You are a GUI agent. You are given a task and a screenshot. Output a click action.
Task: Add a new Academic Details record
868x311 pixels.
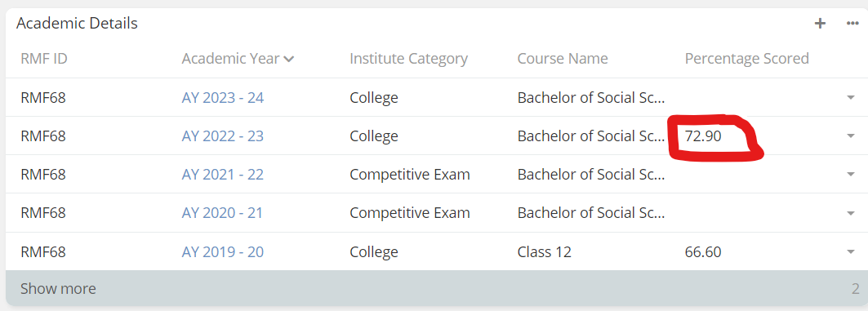coord(820,24)
